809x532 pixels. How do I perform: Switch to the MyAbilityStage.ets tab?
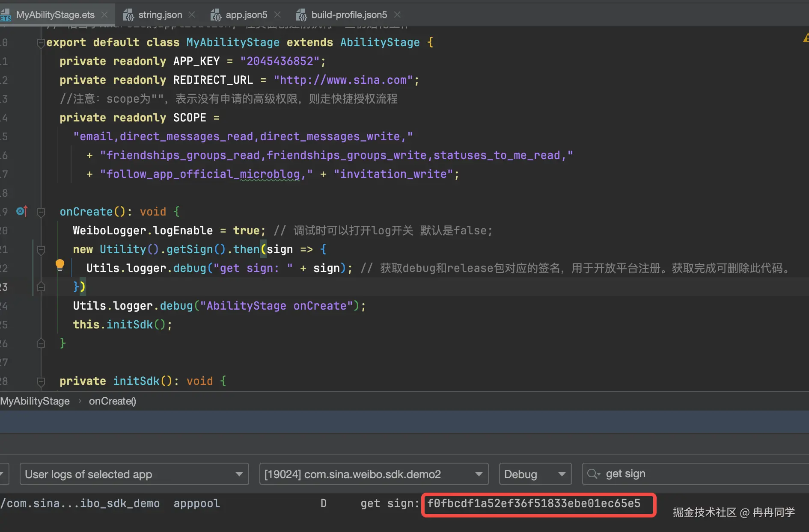point(55,15)
